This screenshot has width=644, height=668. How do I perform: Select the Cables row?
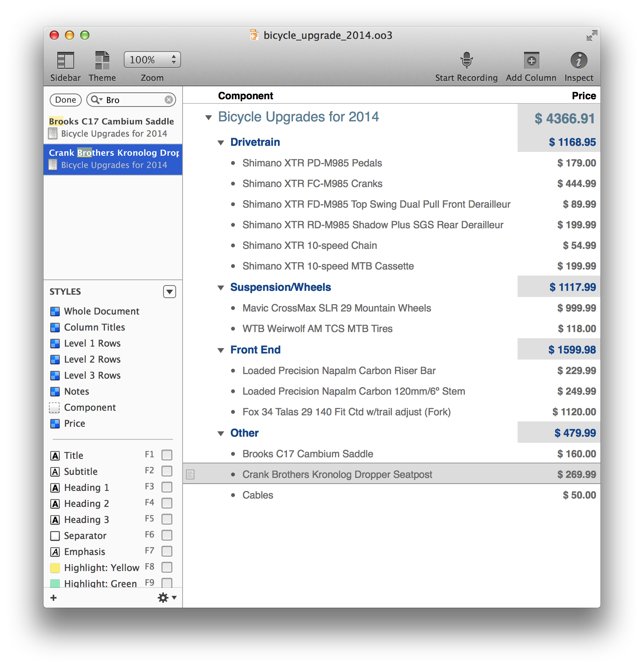coord(392,495)
